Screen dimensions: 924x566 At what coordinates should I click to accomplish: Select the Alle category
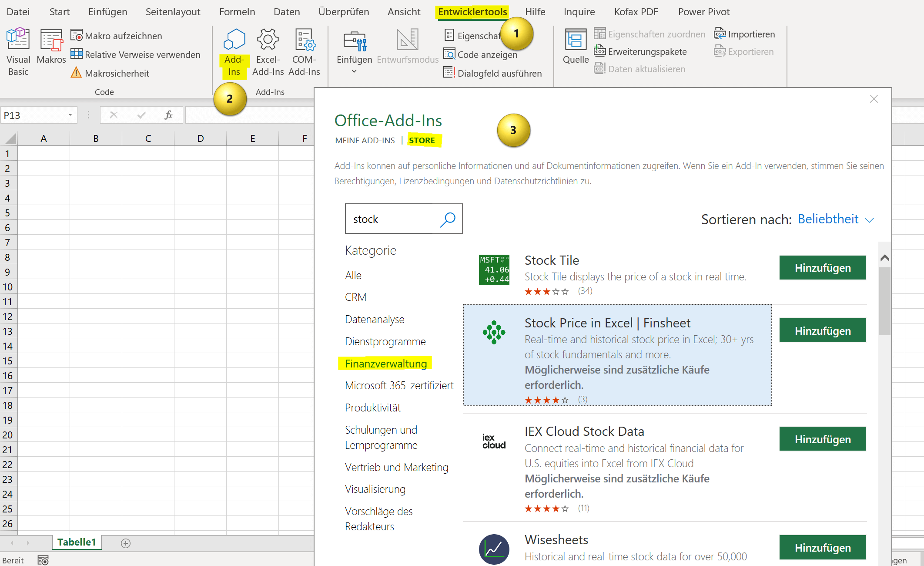coord(353,275)
